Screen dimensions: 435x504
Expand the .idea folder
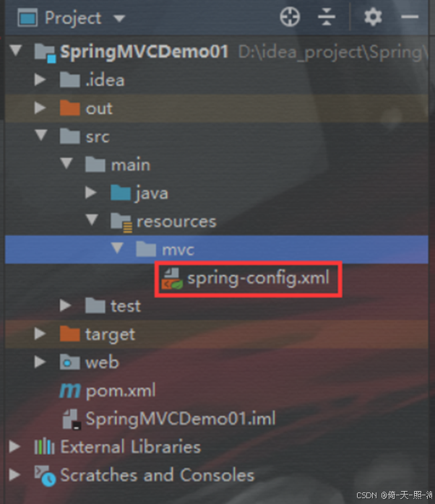point(40,79)
